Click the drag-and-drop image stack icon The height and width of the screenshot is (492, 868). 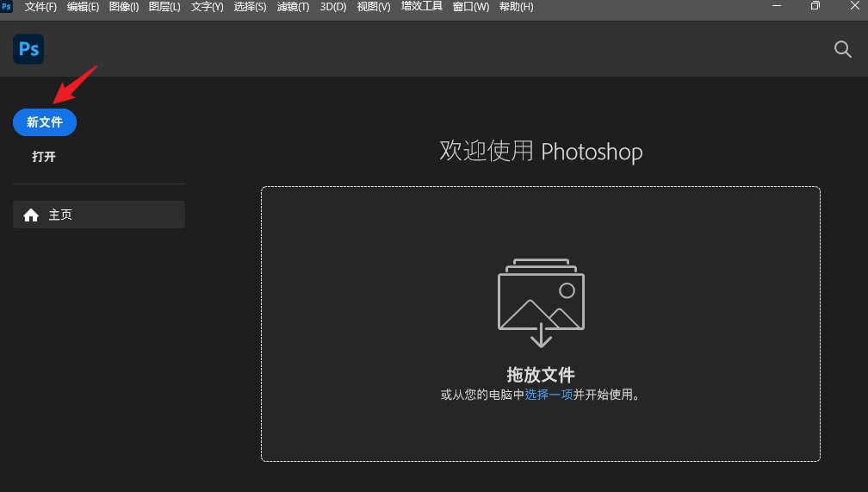tap(541, 303)
